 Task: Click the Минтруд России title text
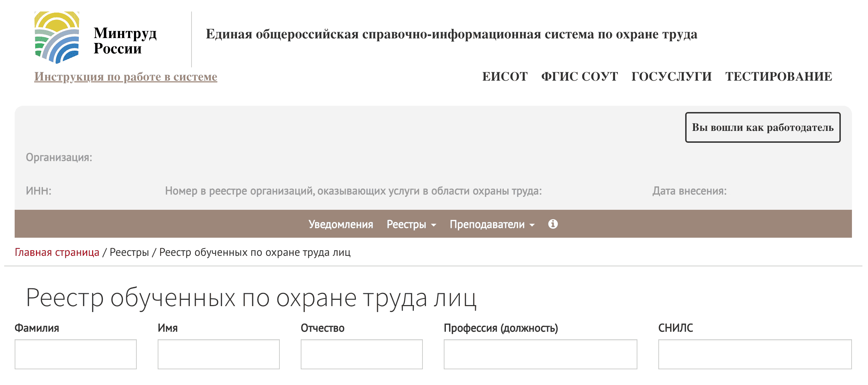125,40
